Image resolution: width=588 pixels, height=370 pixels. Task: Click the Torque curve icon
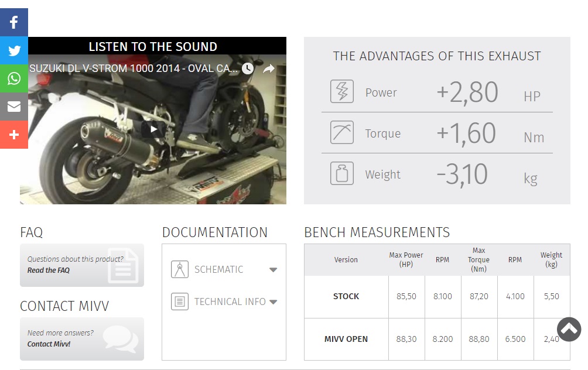pyautogui.click(x=341, y=132)
